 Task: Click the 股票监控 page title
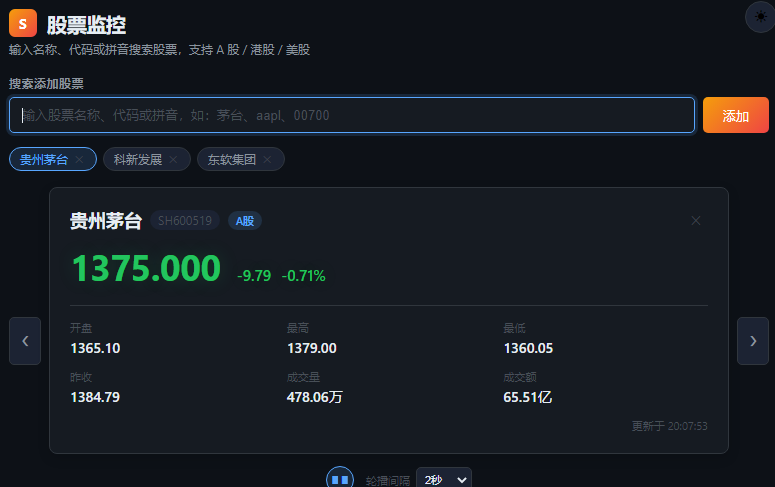[86, 25]
